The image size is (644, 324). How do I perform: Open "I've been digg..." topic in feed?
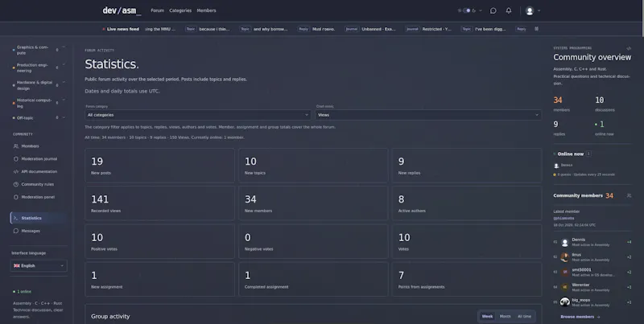pos(490,29)
